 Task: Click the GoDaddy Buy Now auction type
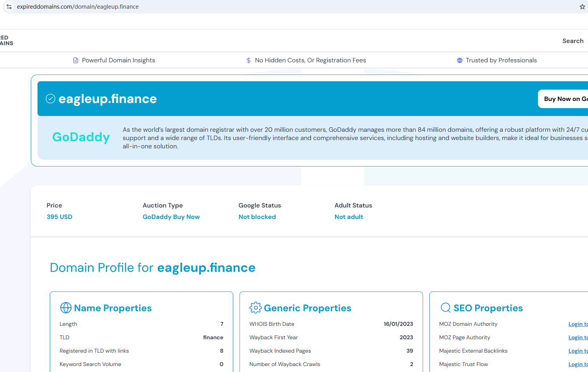171,217
